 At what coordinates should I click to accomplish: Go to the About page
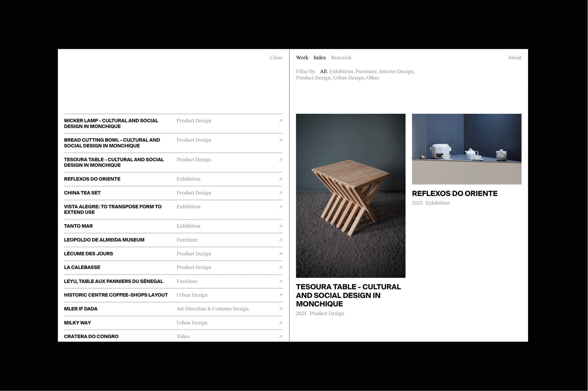pos(514,58)
